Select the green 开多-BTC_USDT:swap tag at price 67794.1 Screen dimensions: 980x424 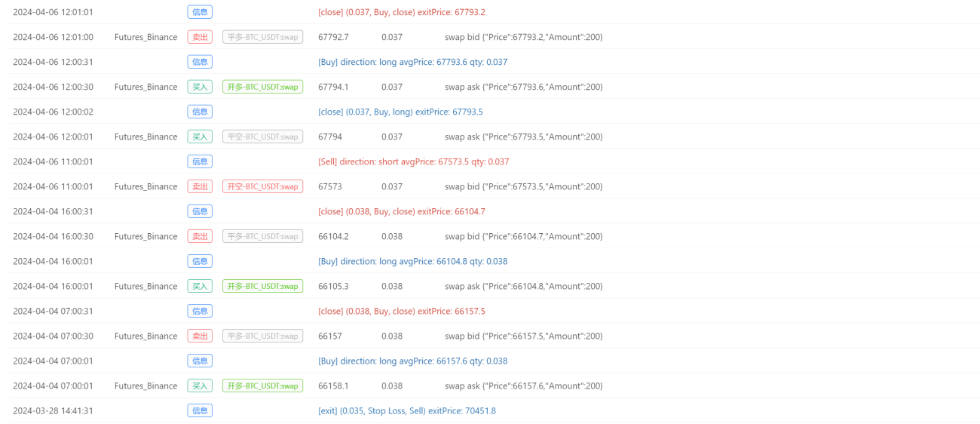(262, 87)
